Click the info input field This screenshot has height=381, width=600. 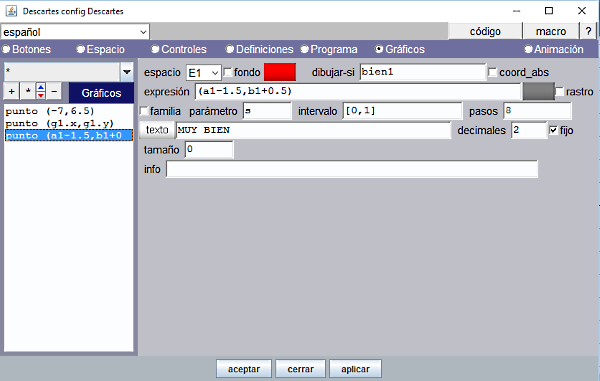click(352, 169)
